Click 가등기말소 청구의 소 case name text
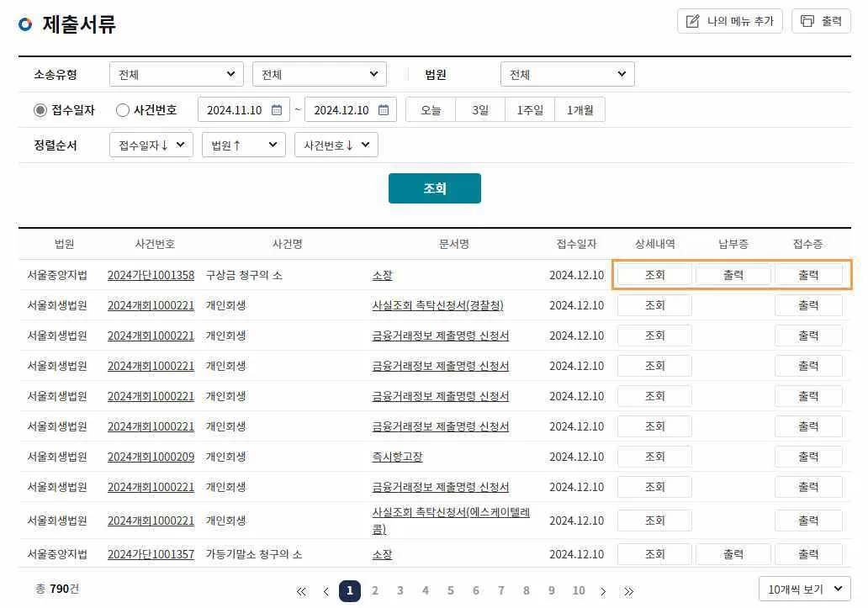The height and width of the screenshot is (608, 868). (254, 554)
